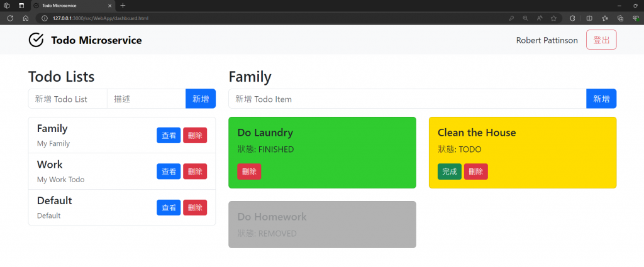Add this page to favorites with the star
The width and height of the screenshot is (644, 267).
[x=553, y=18]
